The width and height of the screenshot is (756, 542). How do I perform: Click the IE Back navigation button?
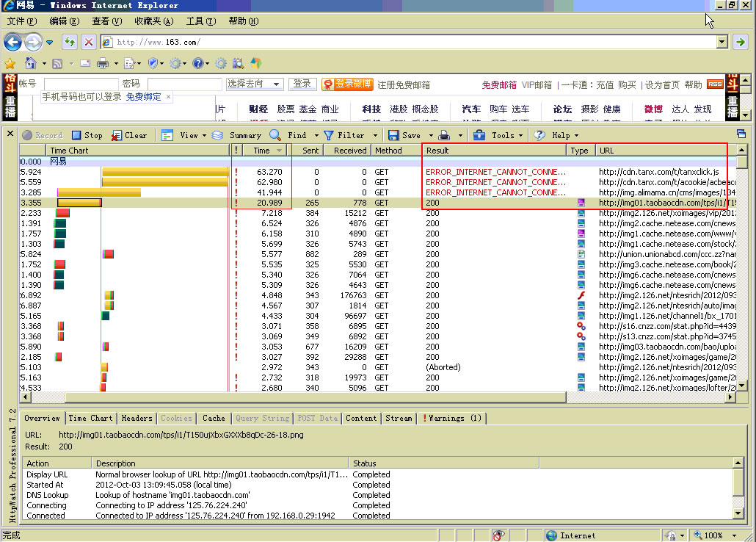[12, 43]
